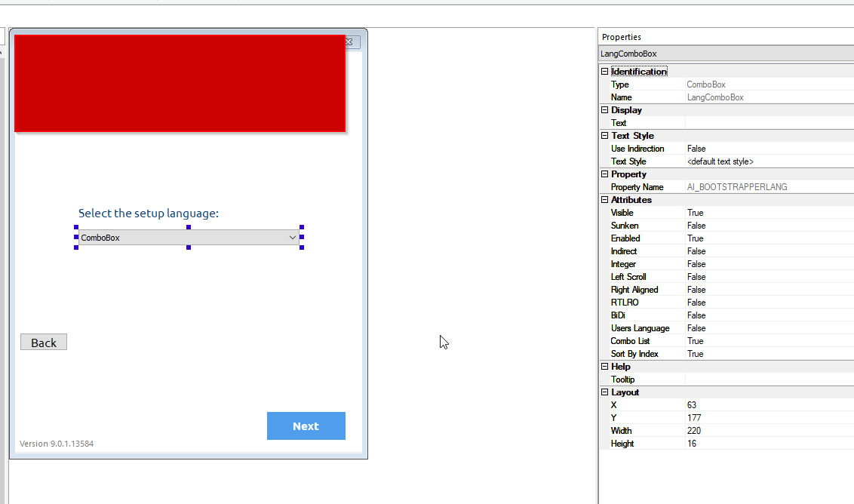
Task: Collapse the Property section
Action: click(604, 174)
